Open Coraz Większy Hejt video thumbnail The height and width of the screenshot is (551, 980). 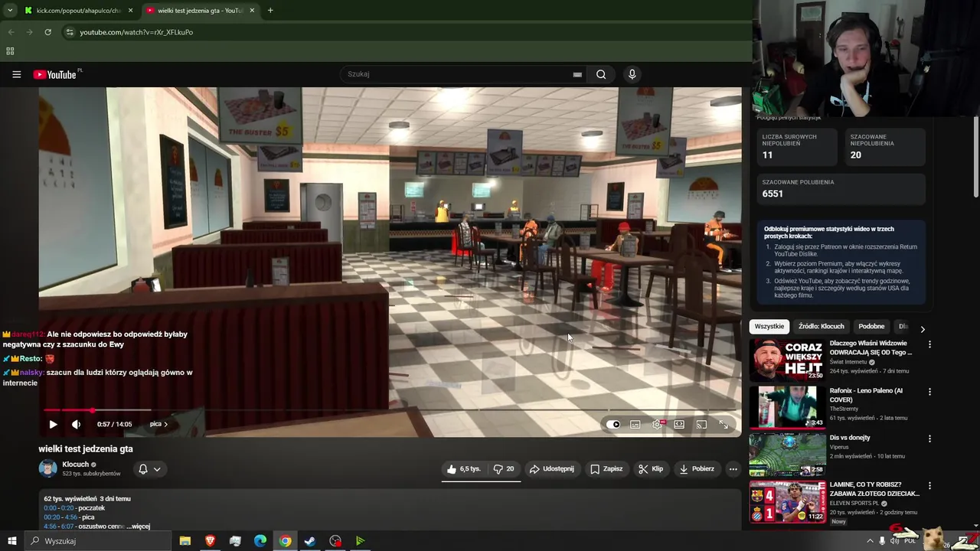pos(787,360)
